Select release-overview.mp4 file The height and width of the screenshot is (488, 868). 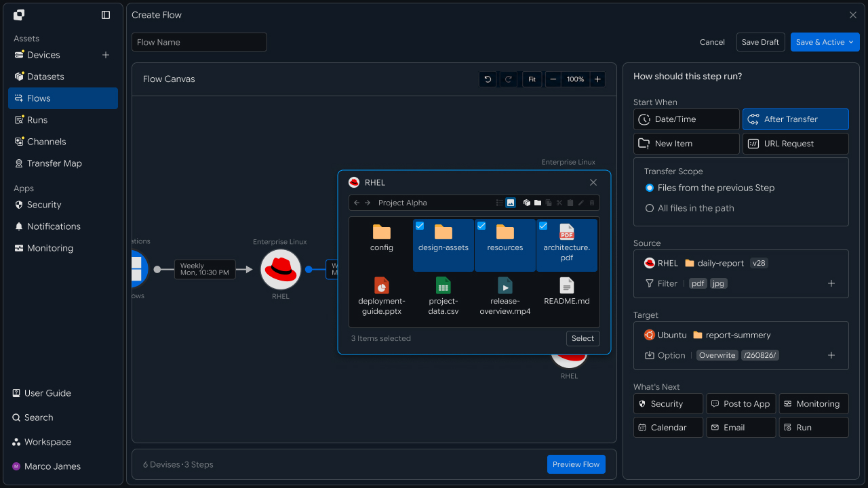(x=505, y=296)
